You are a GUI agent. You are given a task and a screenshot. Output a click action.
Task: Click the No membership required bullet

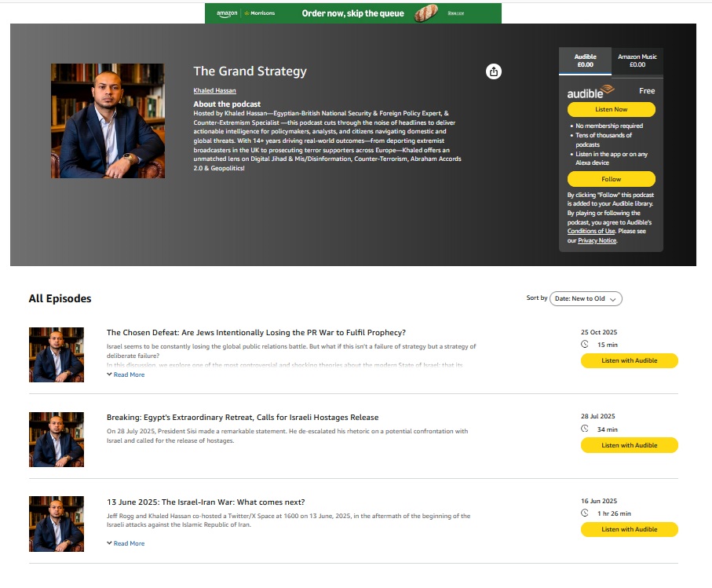[609, 126]
